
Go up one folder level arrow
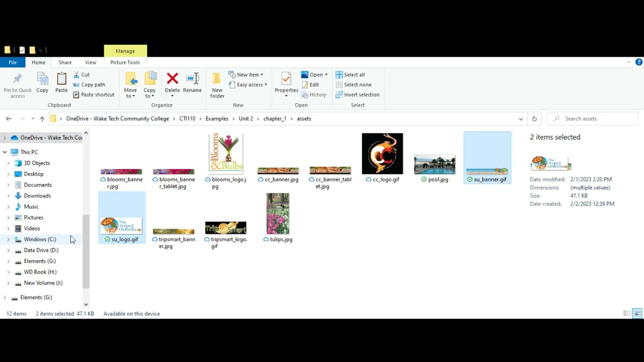click(42, 119)
